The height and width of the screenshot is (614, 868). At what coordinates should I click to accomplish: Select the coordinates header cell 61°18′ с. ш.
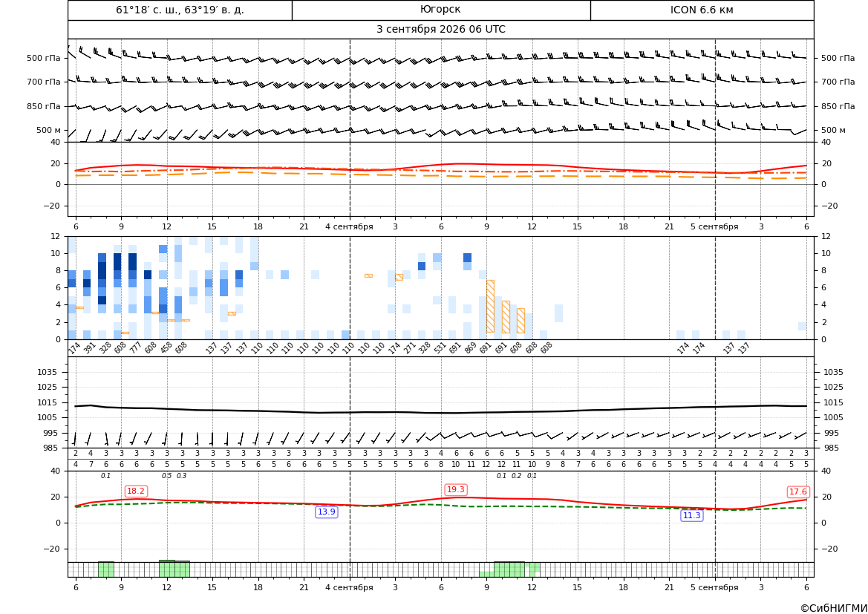tap(180, 10)
